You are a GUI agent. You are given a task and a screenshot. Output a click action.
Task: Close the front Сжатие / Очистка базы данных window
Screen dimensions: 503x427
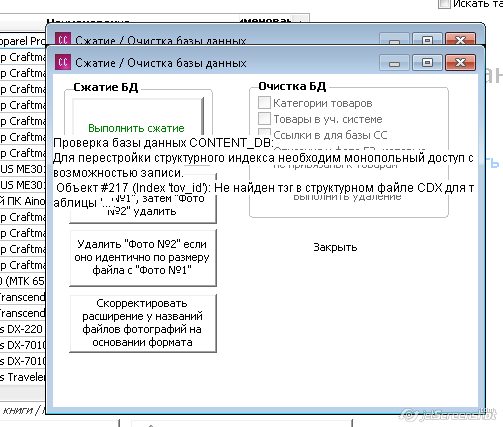[x=460, y=63]
